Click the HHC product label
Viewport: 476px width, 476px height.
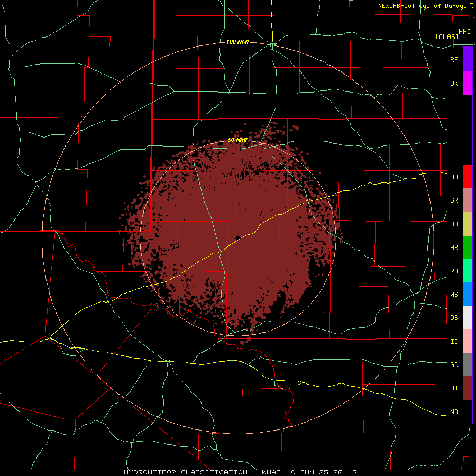tap(464, 32)
